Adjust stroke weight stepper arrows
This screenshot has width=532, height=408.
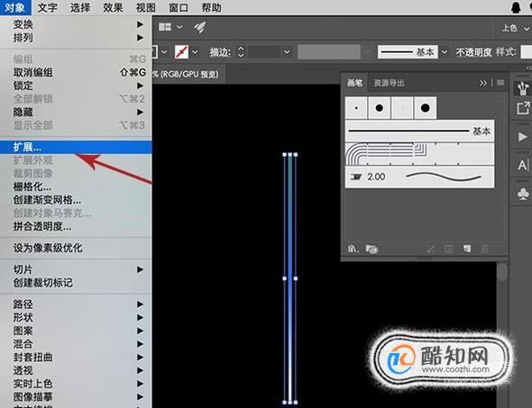pos(241,52)
